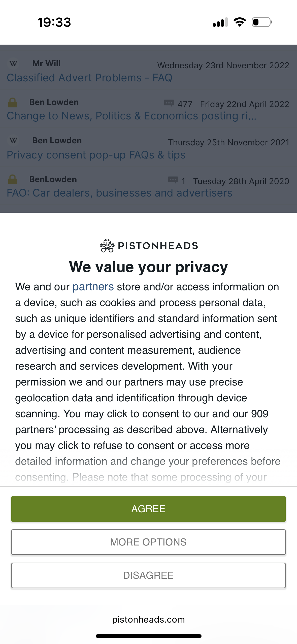Open Privacy consent pop-up FAQs & tips thread
297x644 pixels.
pyautogui.click(x=96, y=155)
